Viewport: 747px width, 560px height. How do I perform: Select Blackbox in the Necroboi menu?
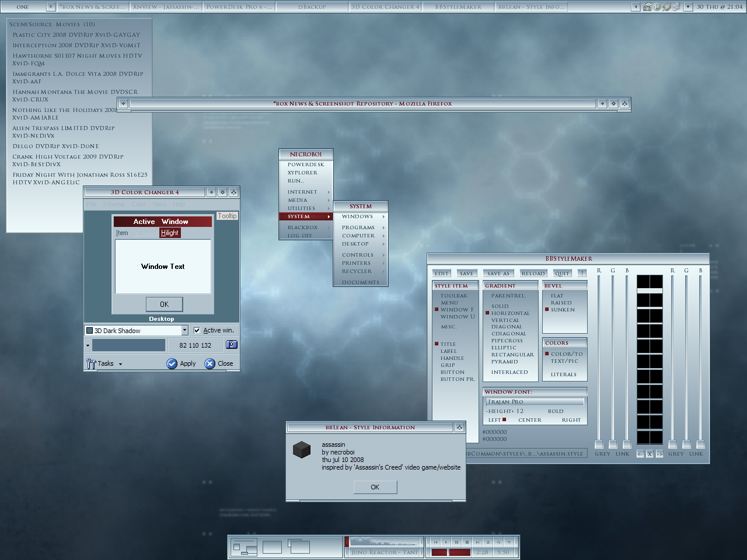(x=306, y=228)
